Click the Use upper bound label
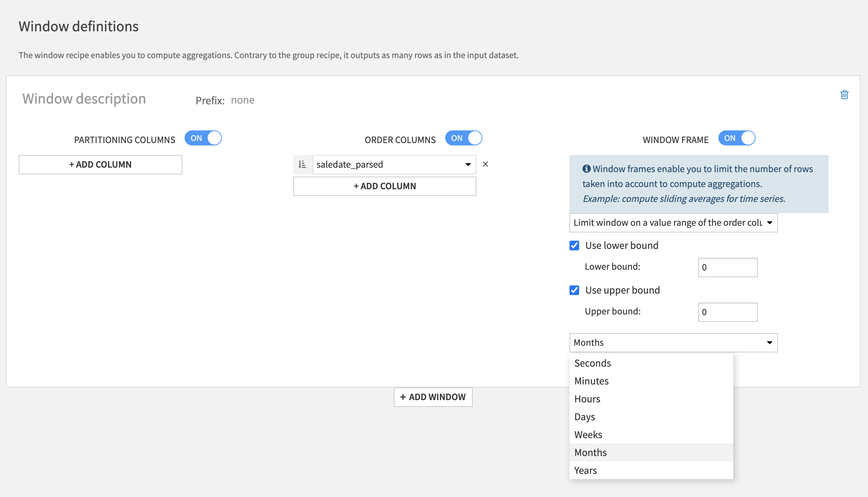This screenshot has width=868, height=497. coord(623,290)
